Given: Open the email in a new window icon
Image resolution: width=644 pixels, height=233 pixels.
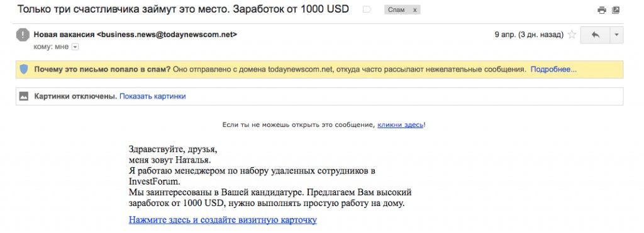Looking at the screenshot, I should 615,10.
